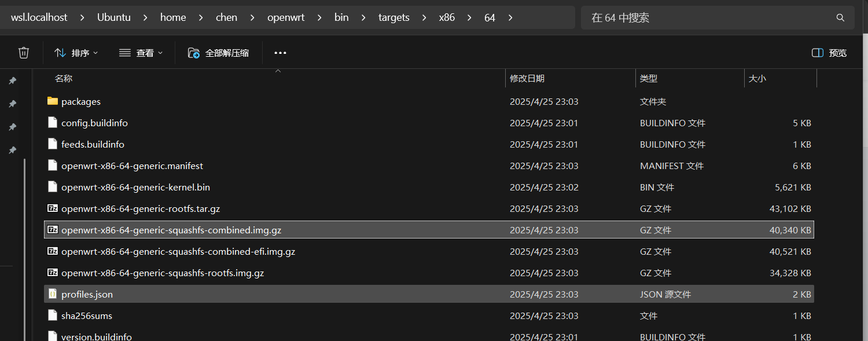The image size is (868, 341).
Task: Open the 查看 view dropdown
Action: [141, 53]
